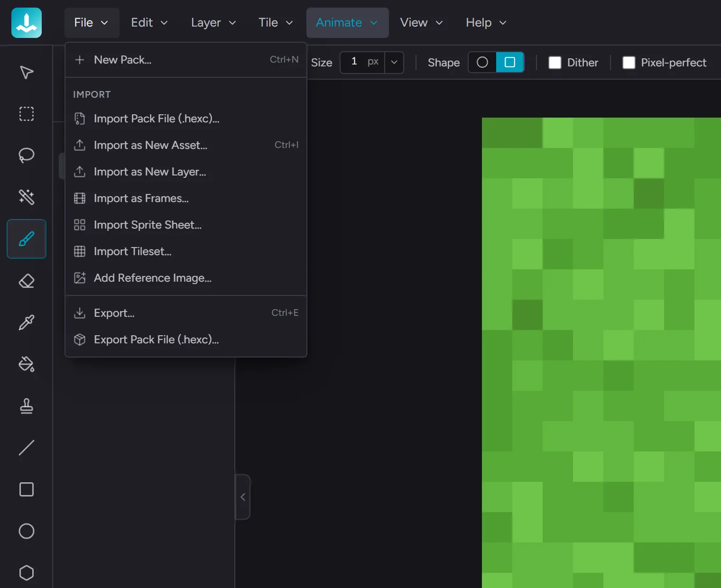Image resolution: width=721 pixels, height=588 pixels.
Task: Choose round brush shape
Action: click(x=482, y=63)
